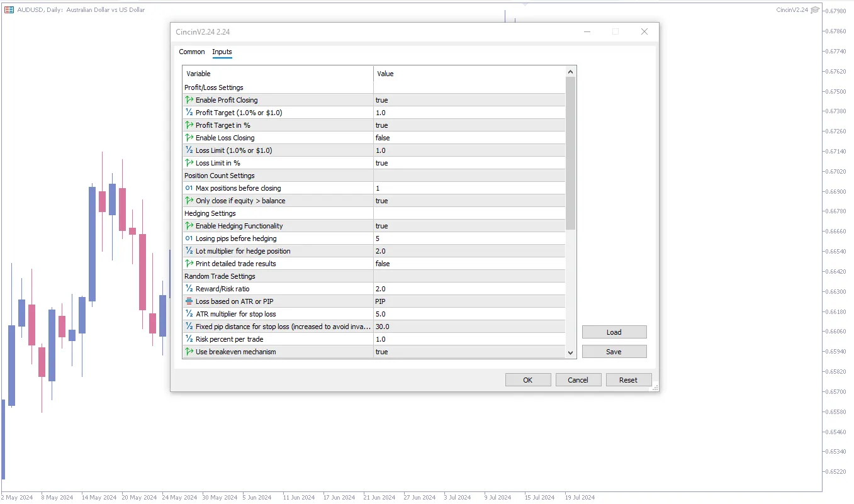Click the integer icon next to Losing pips before hedging
The image size is (854, 504).
[x=189, y=238]
